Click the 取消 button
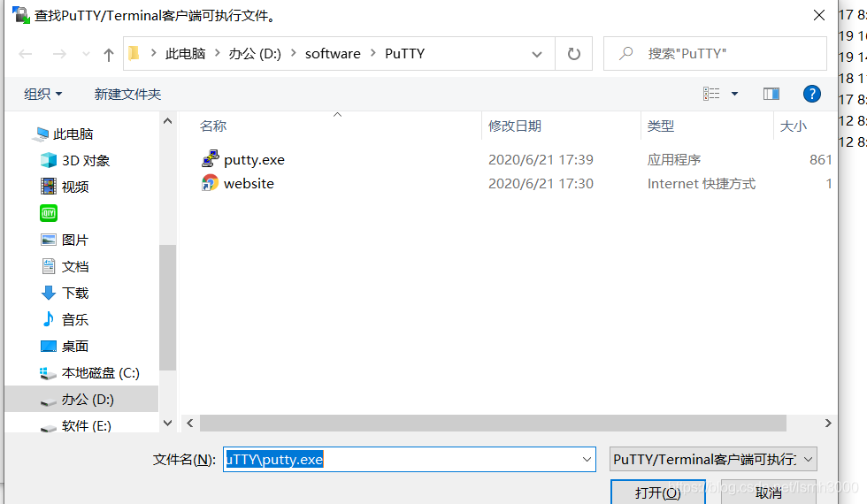Screen dimensions: 867x504 (x=769, y=492)
